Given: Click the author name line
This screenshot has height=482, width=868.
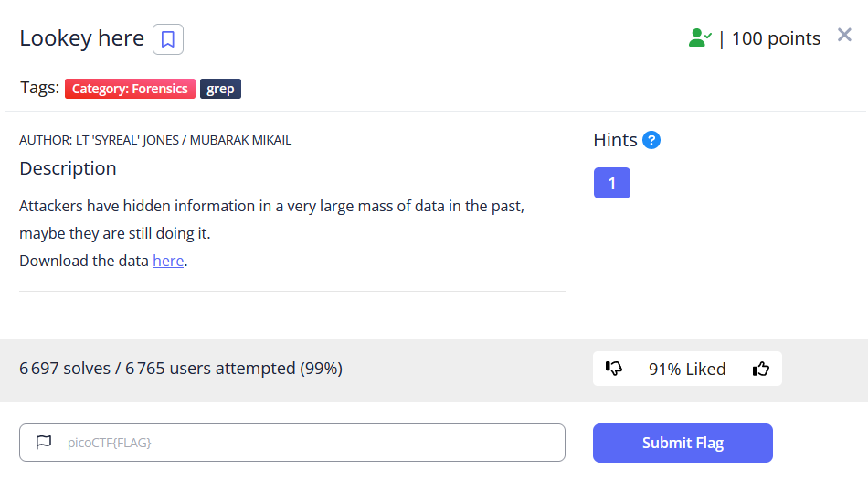Looking at the screenshot, I should click(155, 140).
